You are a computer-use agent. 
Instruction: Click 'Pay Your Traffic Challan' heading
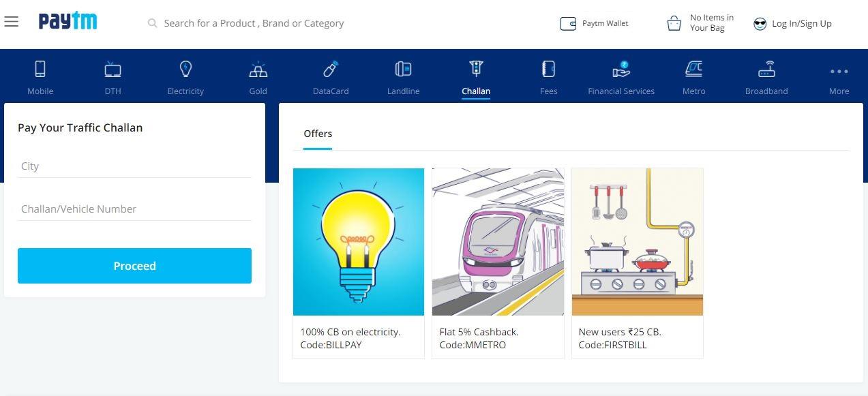coord(80,127)
